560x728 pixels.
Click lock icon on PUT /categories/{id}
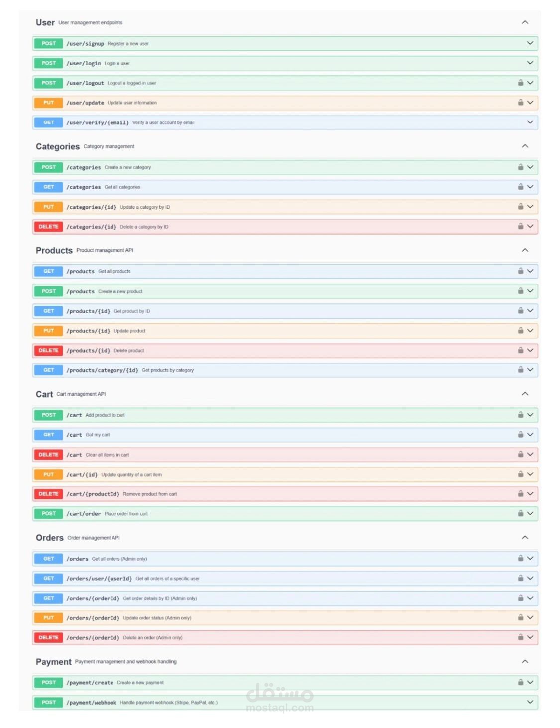pyautogui.click(x=520, y=206)
